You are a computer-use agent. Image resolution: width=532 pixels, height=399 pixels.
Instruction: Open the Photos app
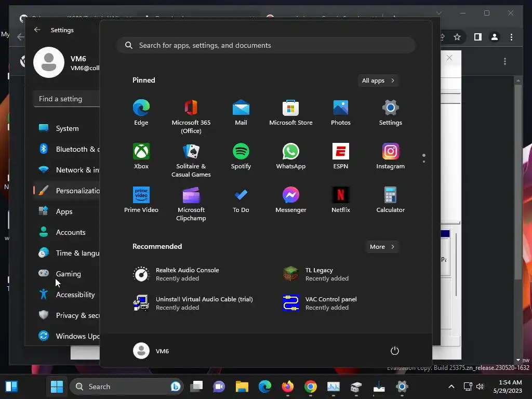pos(341,113)
